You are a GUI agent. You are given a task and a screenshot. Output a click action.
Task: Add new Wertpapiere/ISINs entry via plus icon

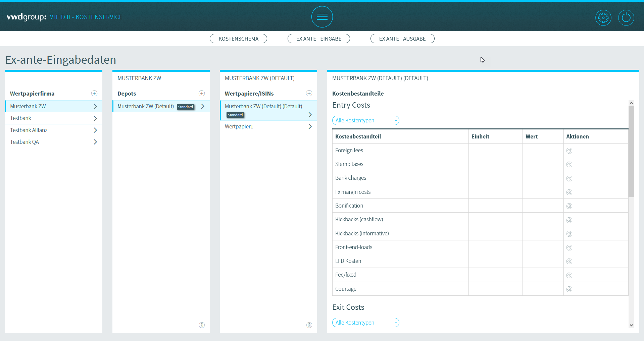click(x=309, y=93)
